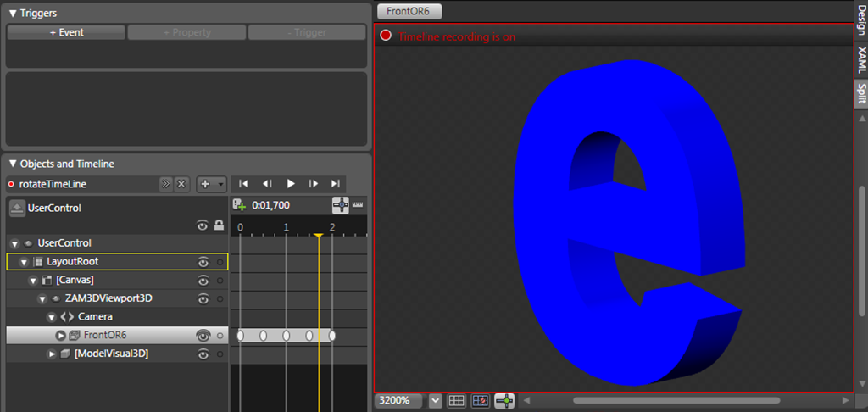Expand the [ModelVisual3D] tree node
The image size is (868, 412).
coord(51,354)
